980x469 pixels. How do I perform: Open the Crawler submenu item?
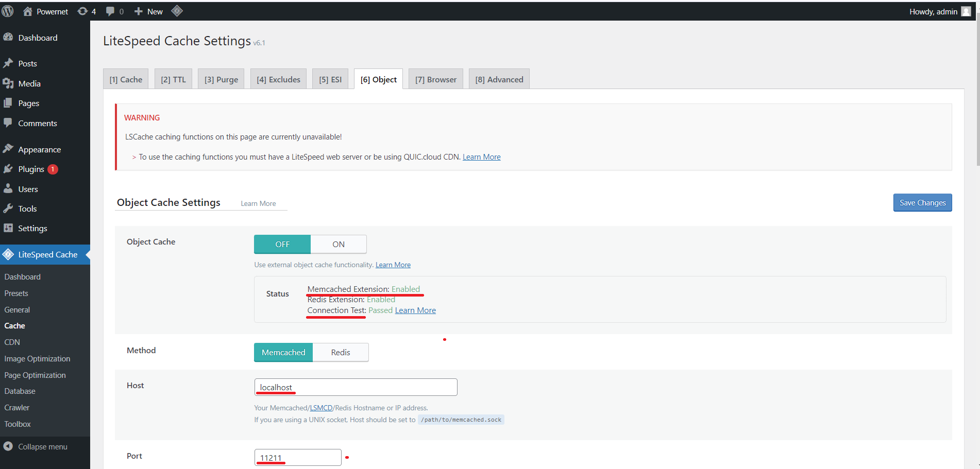(x=17, y=407)
